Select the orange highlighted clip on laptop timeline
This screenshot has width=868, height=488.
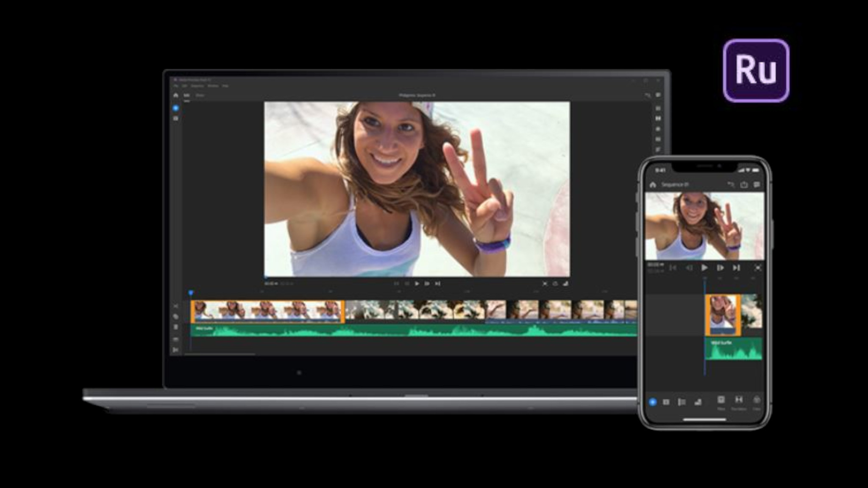coord(267,311)
